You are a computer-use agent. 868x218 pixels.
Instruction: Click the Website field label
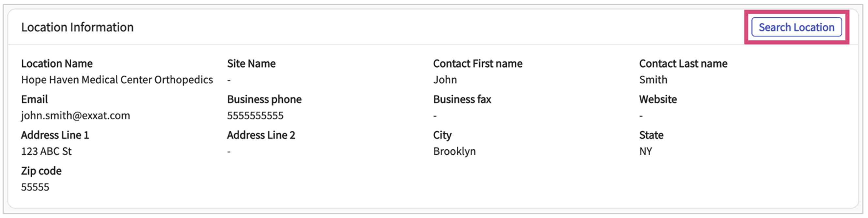658,99
